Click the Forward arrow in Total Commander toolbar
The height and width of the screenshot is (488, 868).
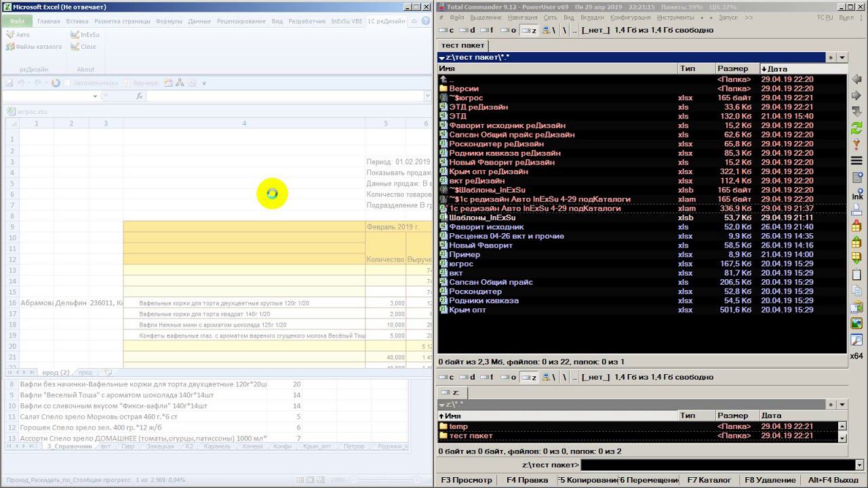click(x=856, y=96)
